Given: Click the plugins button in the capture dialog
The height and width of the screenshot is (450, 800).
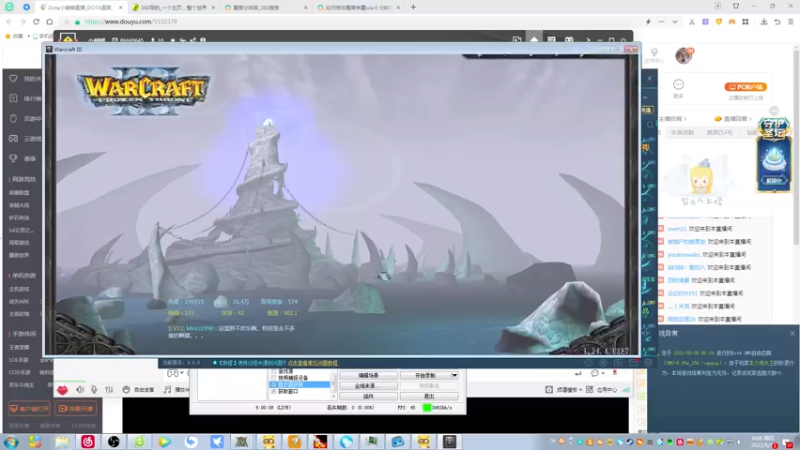Looking at the screenshot, I should [x=368, y=396].
